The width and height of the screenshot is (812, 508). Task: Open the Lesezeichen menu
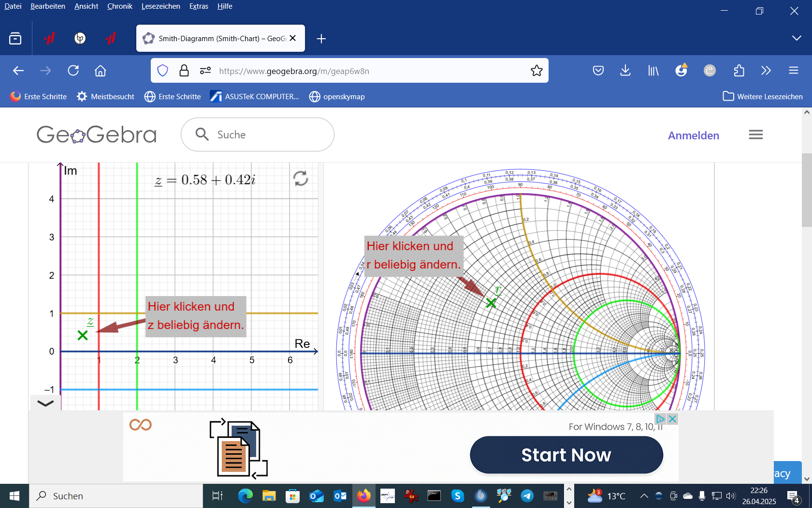(x=161, y=6)
